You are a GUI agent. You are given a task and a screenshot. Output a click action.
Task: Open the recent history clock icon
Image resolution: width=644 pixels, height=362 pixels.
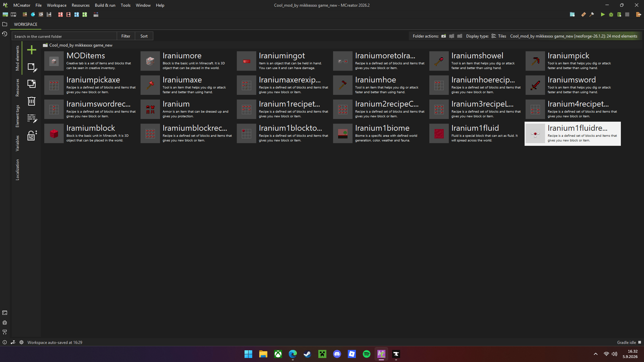pyautogui.click(x=5, y=34)
